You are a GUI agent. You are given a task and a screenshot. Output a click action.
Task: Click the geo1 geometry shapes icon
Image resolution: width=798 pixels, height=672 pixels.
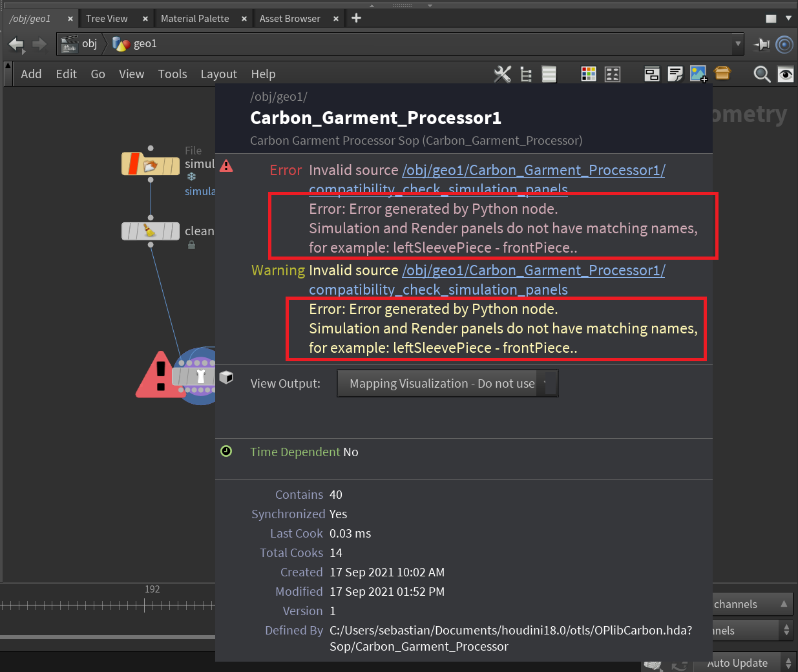(121, 44)
